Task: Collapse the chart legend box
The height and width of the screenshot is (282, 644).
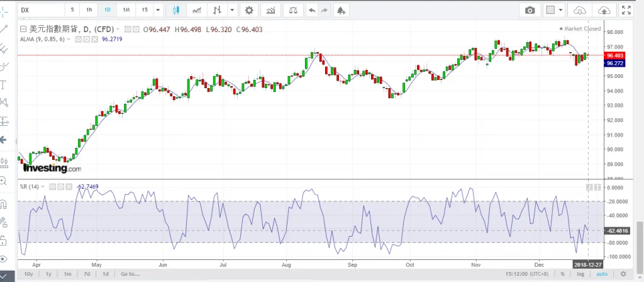Action: (x=23, y=29)
